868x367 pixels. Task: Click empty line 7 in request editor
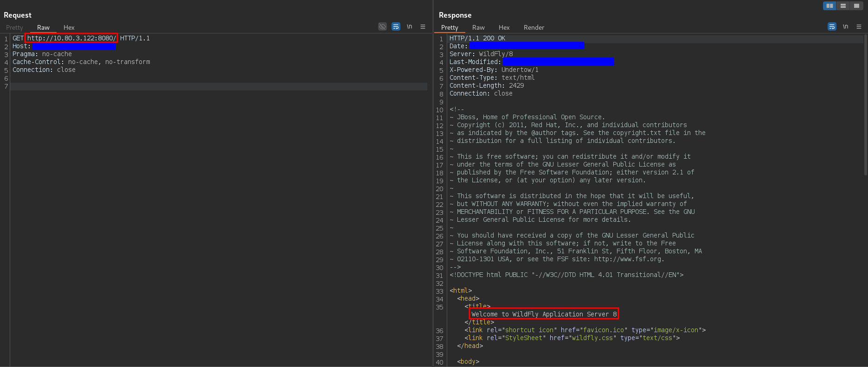click(219, 86)
